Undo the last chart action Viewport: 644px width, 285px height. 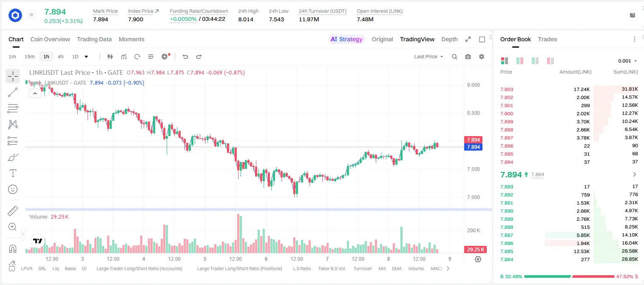click(x=185, y=57)
